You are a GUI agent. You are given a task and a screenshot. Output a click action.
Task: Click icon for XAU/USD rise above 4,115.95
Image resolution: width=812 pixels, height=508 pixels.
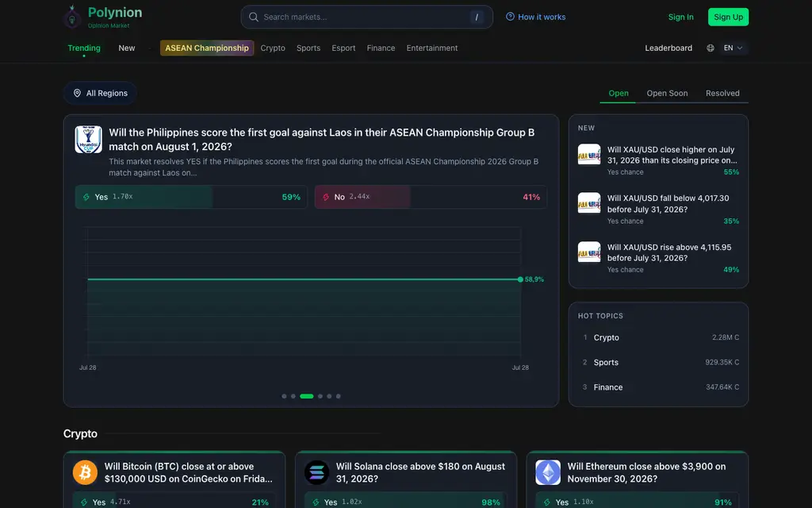coord(589,252)
